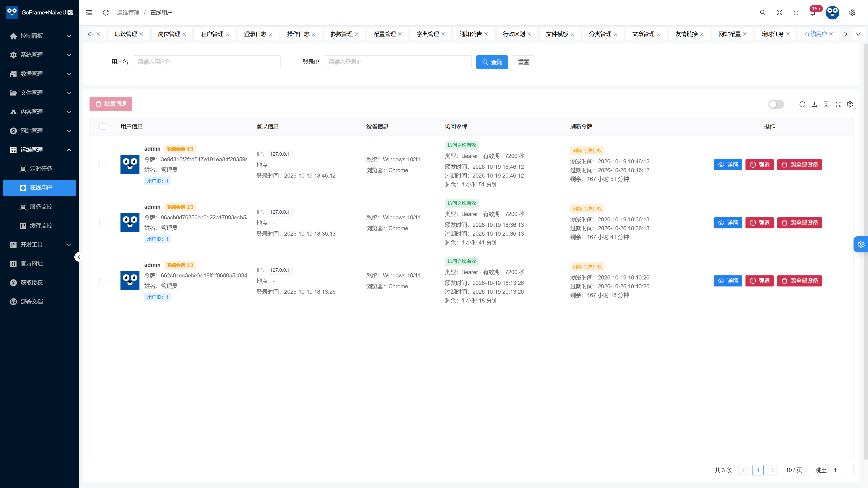Expand the 系统管理 sidebar menu
Image resolution: width=868 pixels, height=488 pixels.
point(39,54)
